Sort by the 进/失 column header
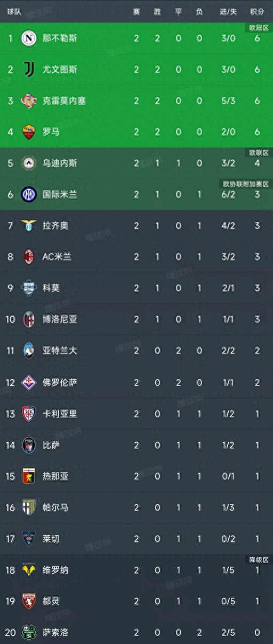The image size is (273, 644). point(228,11)
